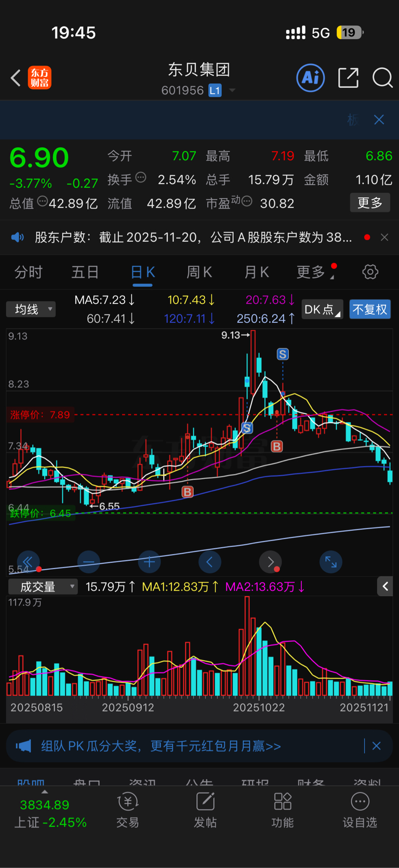Tap the blue S signal marker at chart peak

[x=283, y=354]
